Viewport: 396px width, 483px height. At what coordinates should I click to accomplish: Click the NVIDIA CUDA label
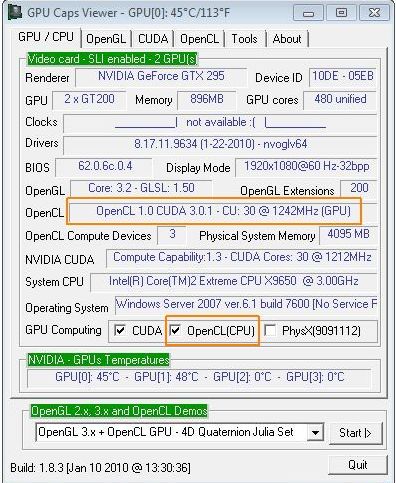click(60, 260)
